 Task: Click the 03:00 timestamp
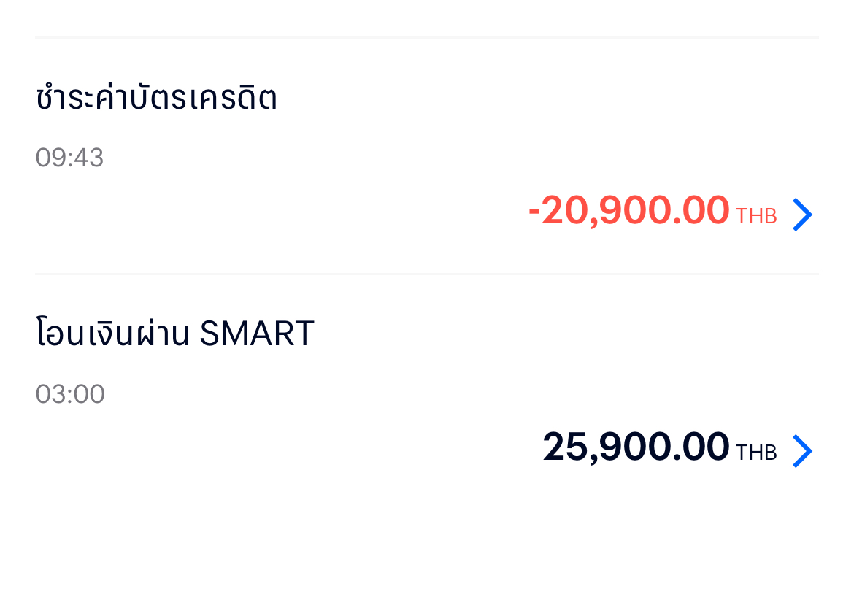(70, 394)
